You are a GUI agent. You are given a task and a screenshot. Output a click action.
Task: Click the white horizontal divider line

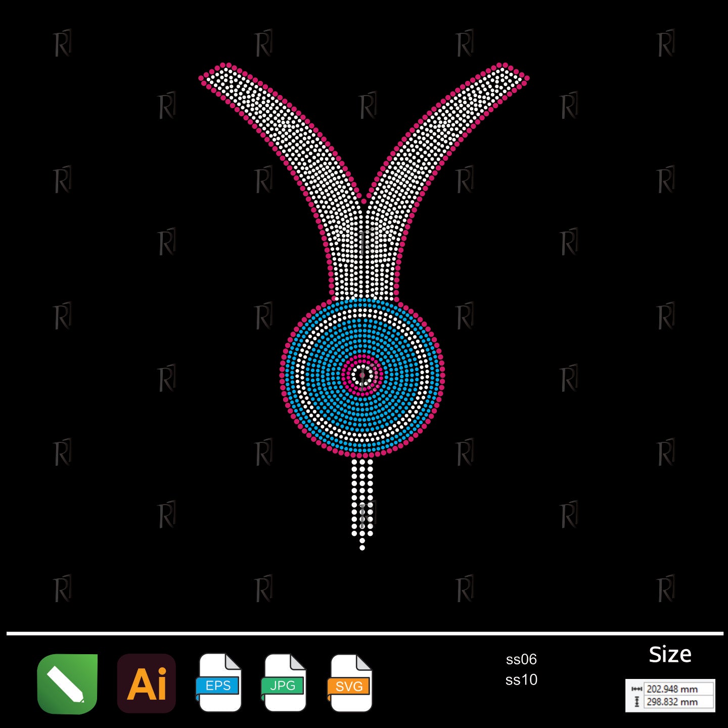click(x=364, y=633)
